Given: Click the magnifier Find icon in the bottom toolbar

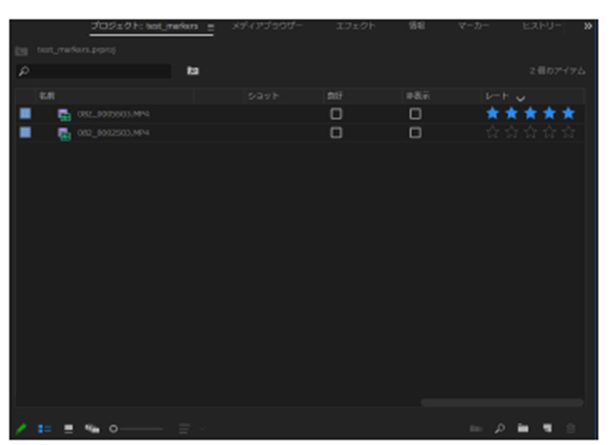Looking at the screenshot, I should tap(499, 428).
